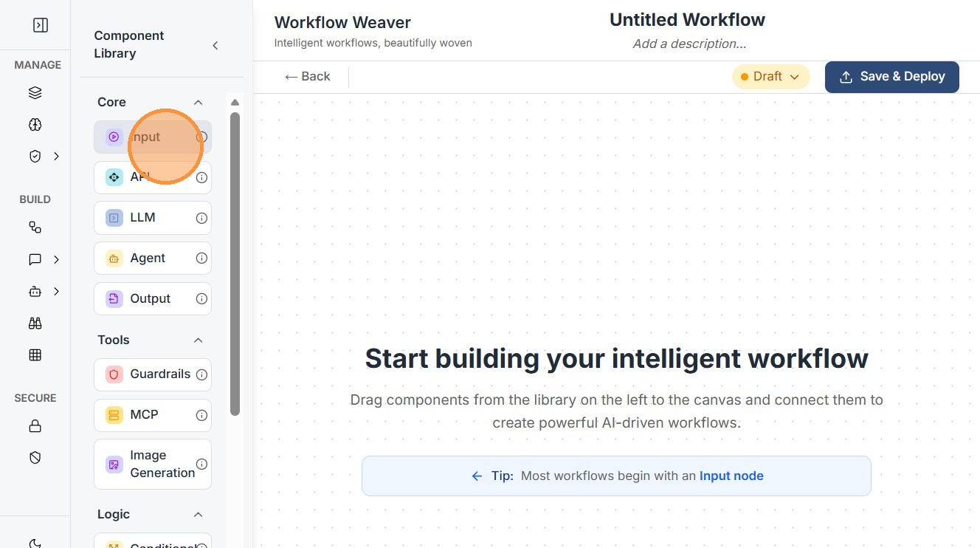Click the workflow nodes icon under Build

click(x=35, y=227)
